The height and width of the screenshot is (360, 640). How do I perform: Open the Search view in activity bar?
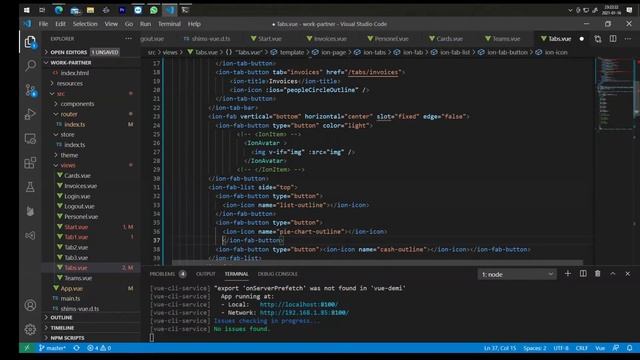(x=30, y=65)
